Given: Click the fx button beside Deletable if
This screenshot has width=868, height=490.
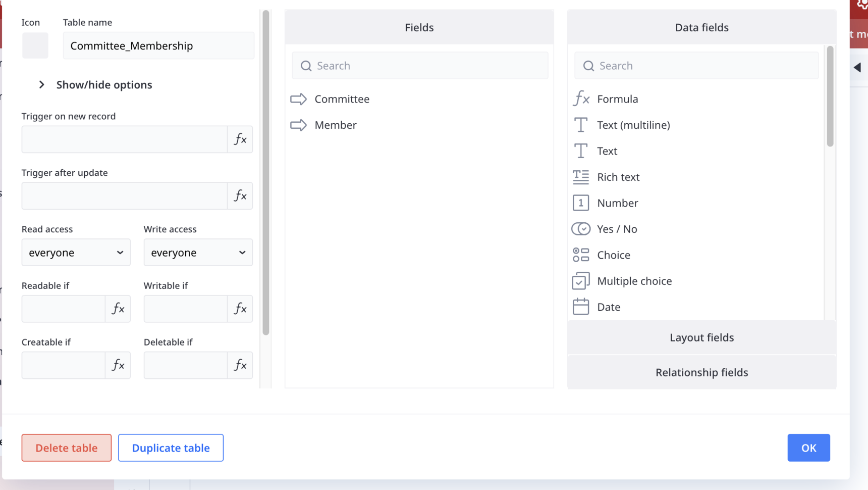Looking at the screenshot, I should (240, 365).
